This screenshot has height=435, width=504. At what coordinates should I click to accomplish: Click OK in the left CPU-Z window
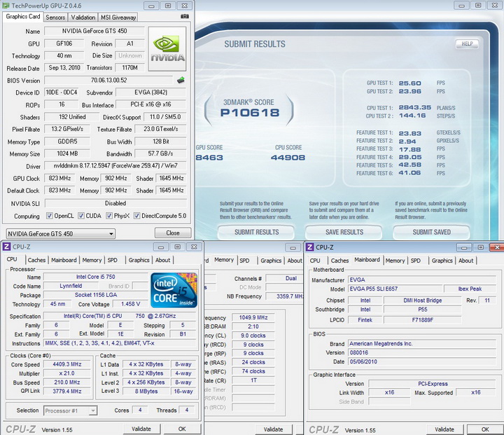point(182,429)
